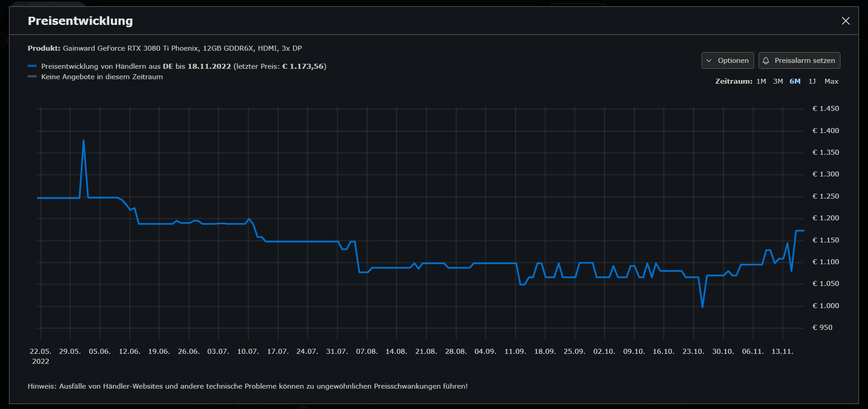Click the € 1.400 axis label

click(x=826, y=131)
